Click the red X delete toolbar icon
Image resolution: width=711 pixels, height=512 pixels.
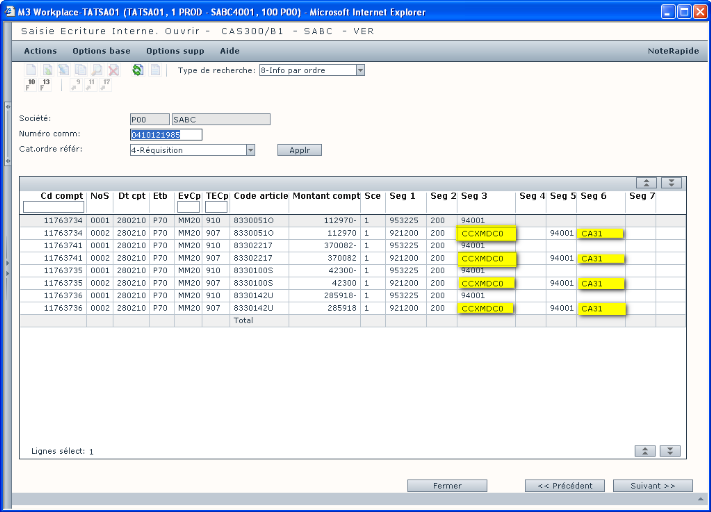coord(113,70)
